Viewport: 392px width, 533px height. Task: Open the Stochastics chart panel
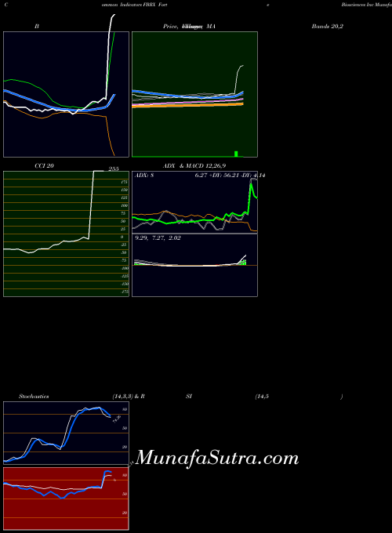click(x=67, y=433)
